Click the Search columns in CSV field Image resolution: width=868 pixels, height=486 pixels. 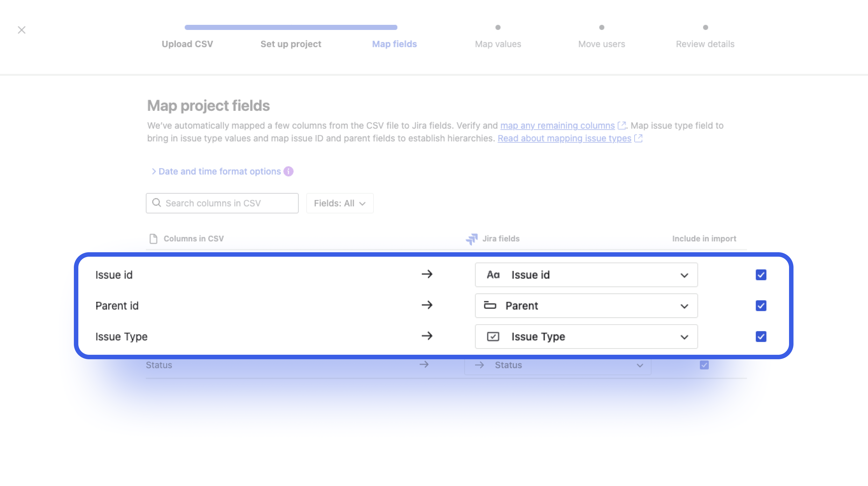click(x=222, y=203)
